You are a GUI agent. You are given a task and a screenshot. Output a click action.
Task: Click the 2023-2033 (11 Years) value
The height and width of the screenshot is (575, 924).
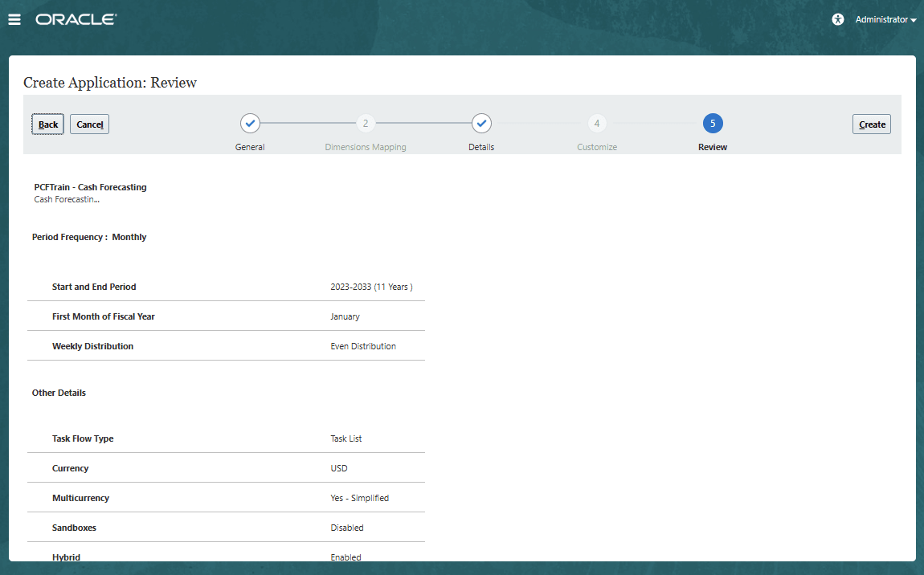pyautogui.click(x=371, y=287)
